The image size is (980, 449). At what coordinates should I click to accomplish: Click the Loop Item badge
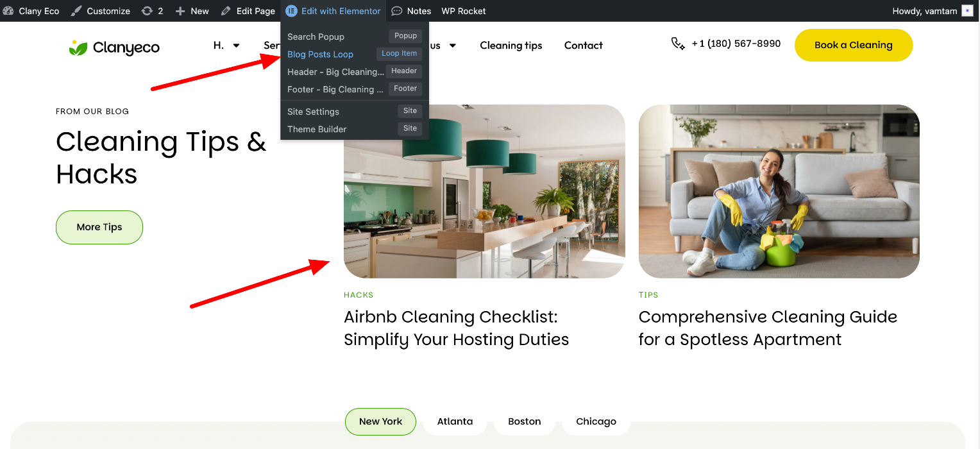(x=399, y=54)
